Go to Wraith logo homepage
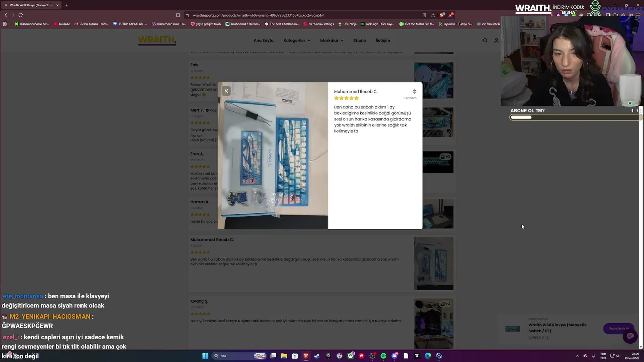Image resolution: width=644 pixels, height=362 pixels. point(157,40)
